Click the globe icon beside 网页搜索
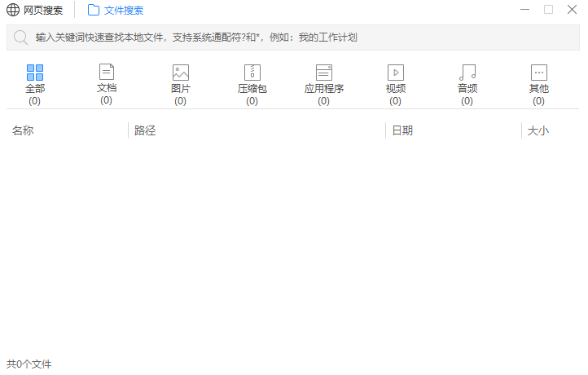The height and width of the screenshot is (375, 588). [13, 11]
